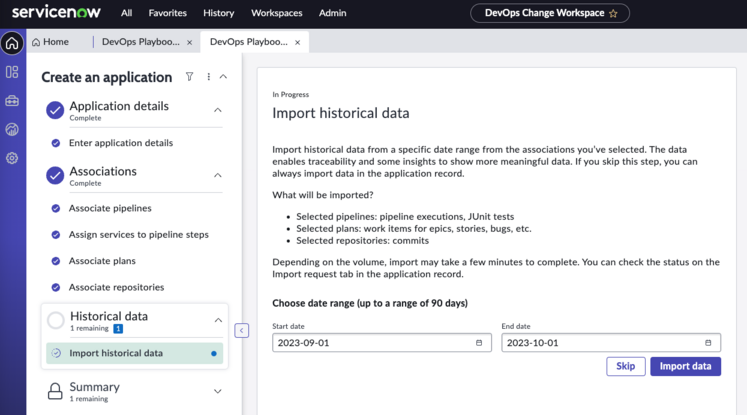
Task: Click the Import data button
Action: 685,366
